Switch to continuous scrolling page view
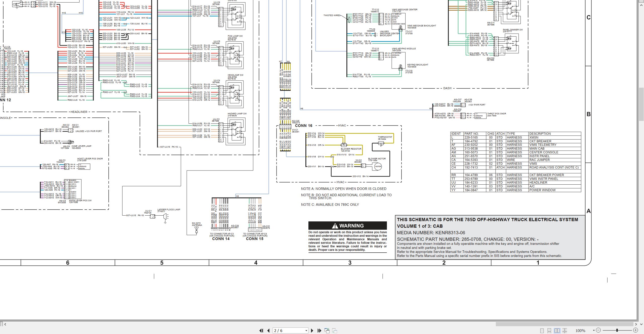 point(549,330)
